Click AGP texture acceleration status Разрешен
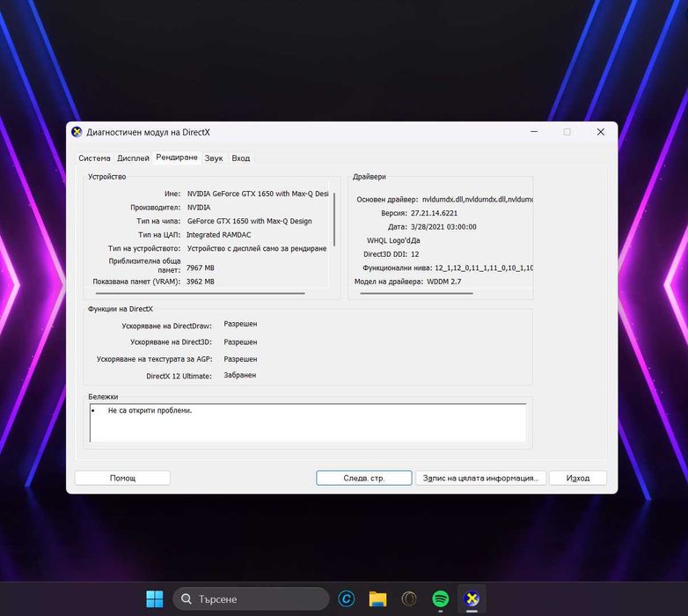688x616 pixels. 240,359
